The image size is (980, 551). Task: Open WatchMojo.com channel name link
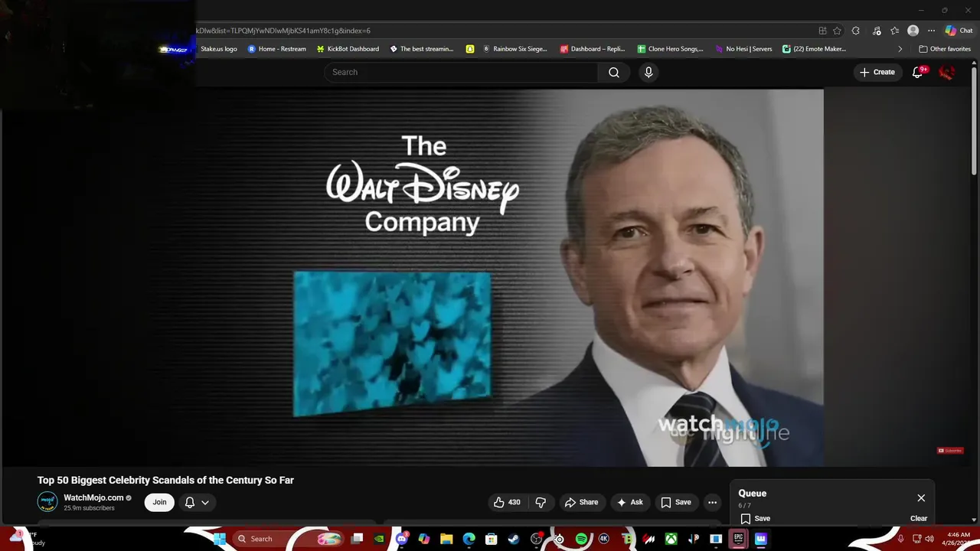[x=93, y=497]
